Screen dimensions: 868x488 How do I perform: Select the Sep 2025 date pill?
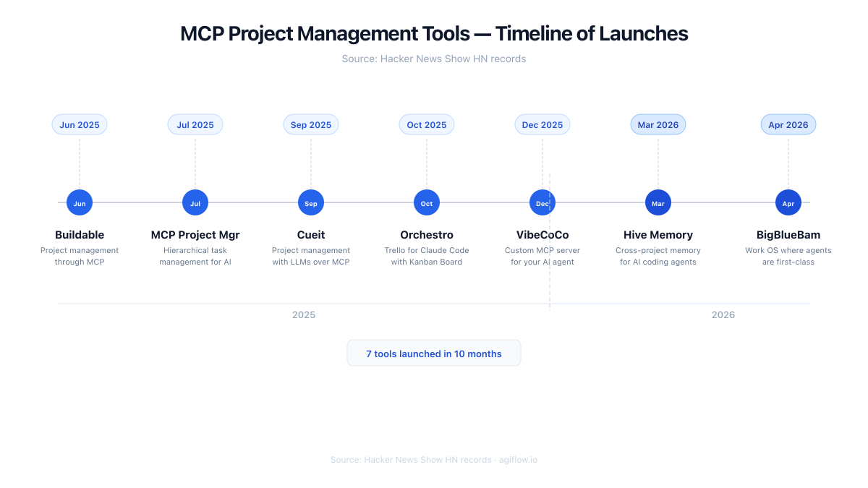[x=311, y=125]
